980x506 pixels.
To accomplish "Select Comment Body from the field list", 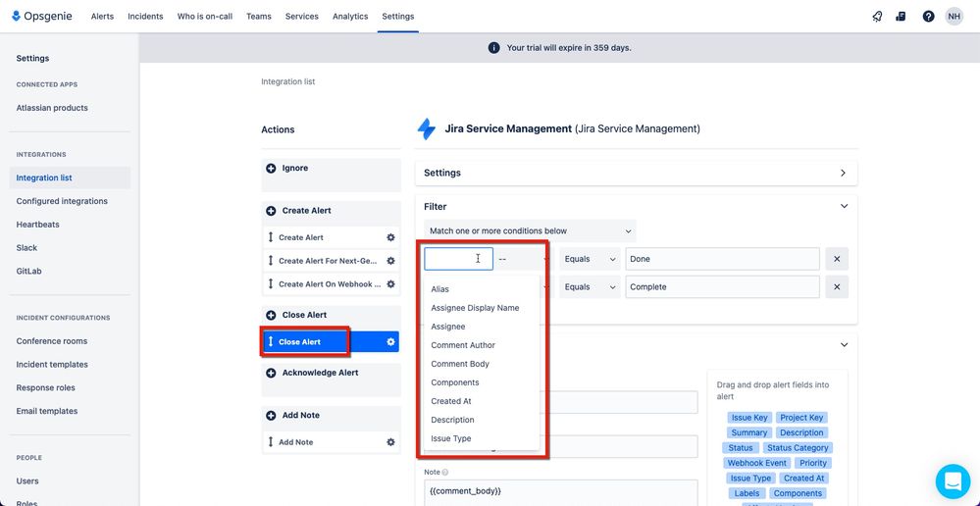I will [460, 364].
